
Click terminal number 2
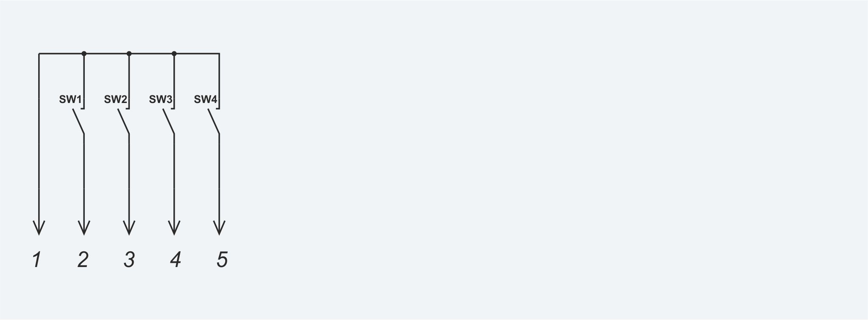coord(83,259)
